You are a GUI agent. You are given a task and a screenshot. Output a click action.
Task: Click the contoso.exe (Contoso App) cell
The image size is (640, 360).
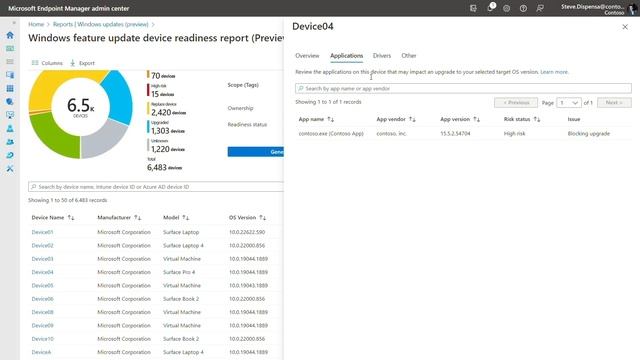coord(331,133)
